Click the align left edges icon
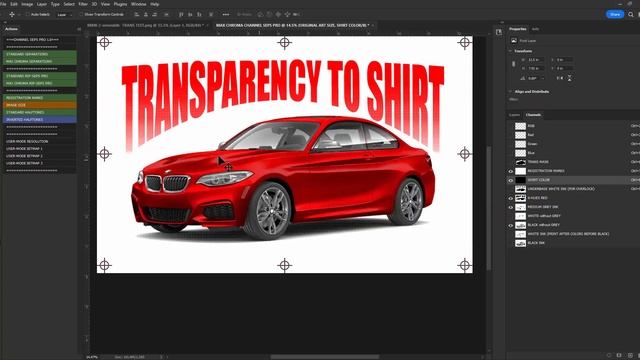640x360 pixels. tap(136, 14)
